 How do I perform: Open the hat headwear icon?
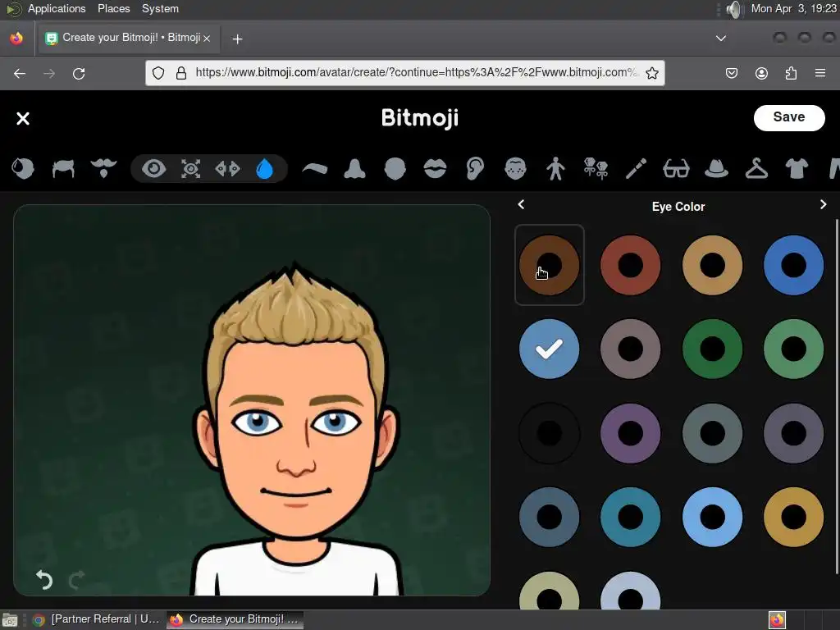pos(716,169)
